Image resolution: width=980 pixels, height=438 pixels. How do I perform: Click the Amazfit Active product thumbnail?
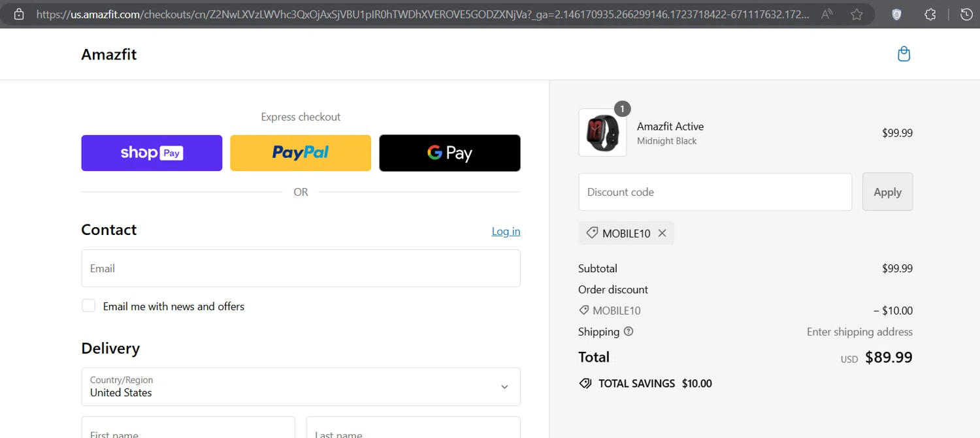pos(602,133)
